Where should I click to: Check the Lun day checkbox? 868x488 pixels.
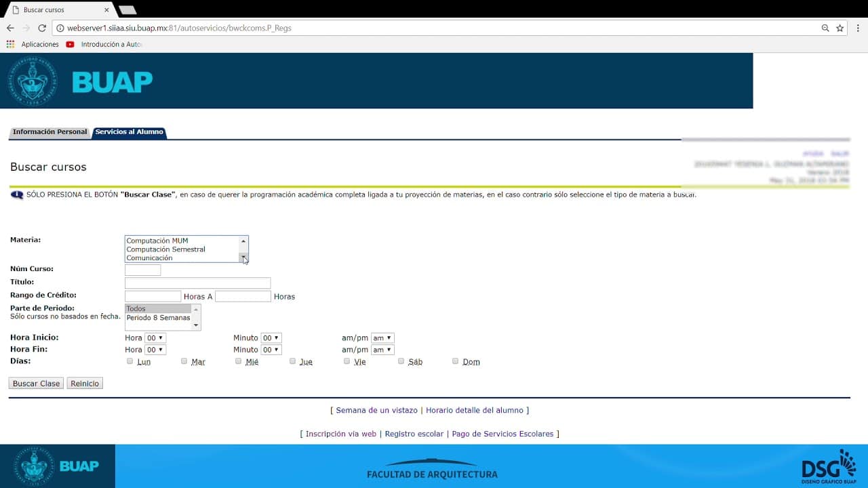click(130, 361)
